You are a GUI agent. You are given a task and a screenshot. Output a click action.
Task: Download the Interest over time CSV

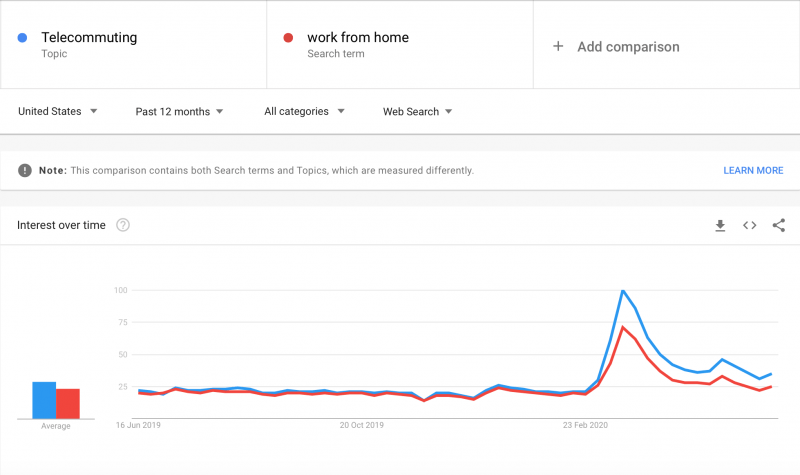click(720, 225)
